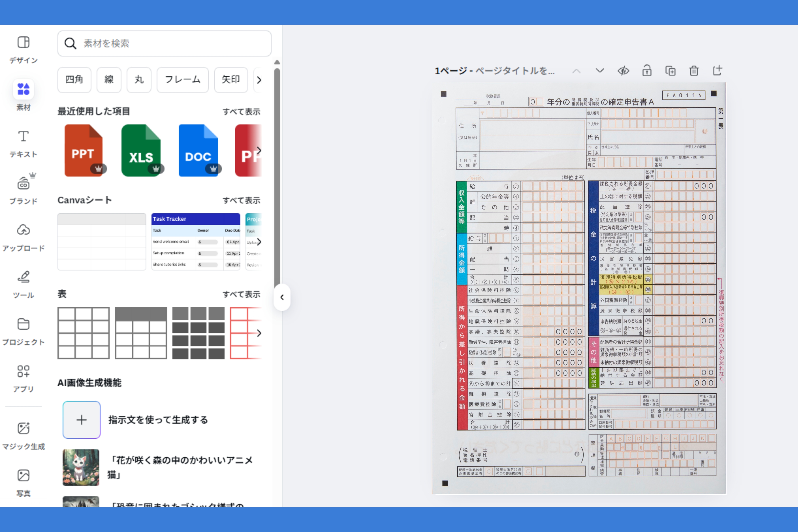The height and width of the screenshot is (532, 798).
Task: Insert the dark filled table
Action: coord(199,333)
